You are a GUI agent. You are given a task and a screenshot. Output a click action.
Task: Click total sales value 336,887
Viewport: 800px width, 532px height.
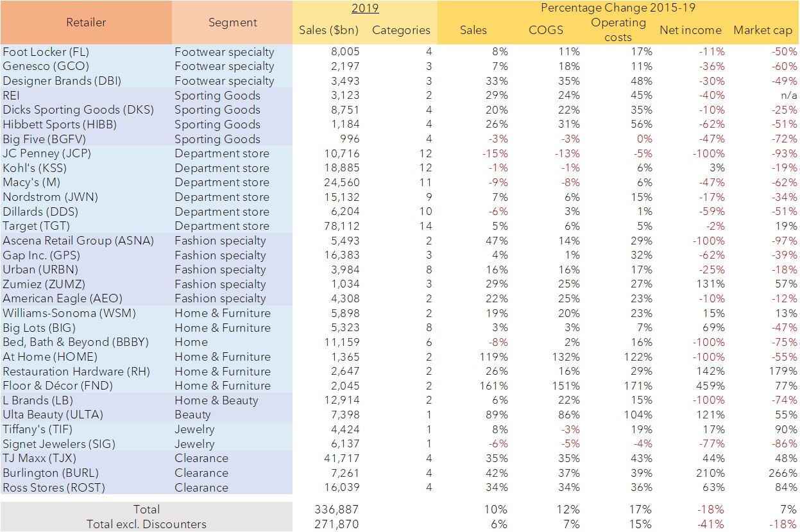click(337, 510)
